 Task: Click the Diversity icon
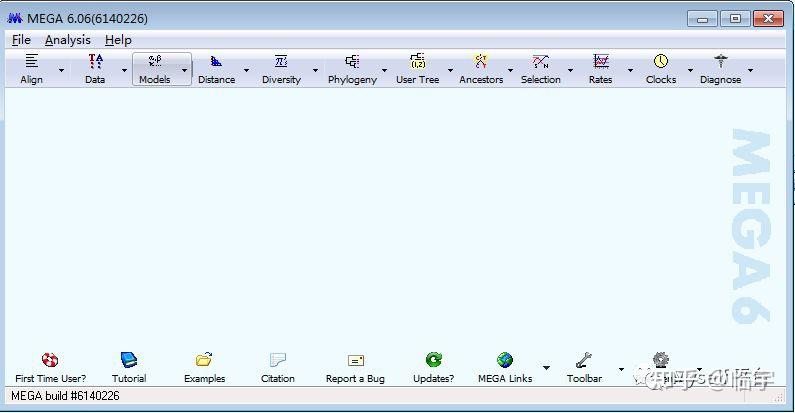click(x=281, y=61)
